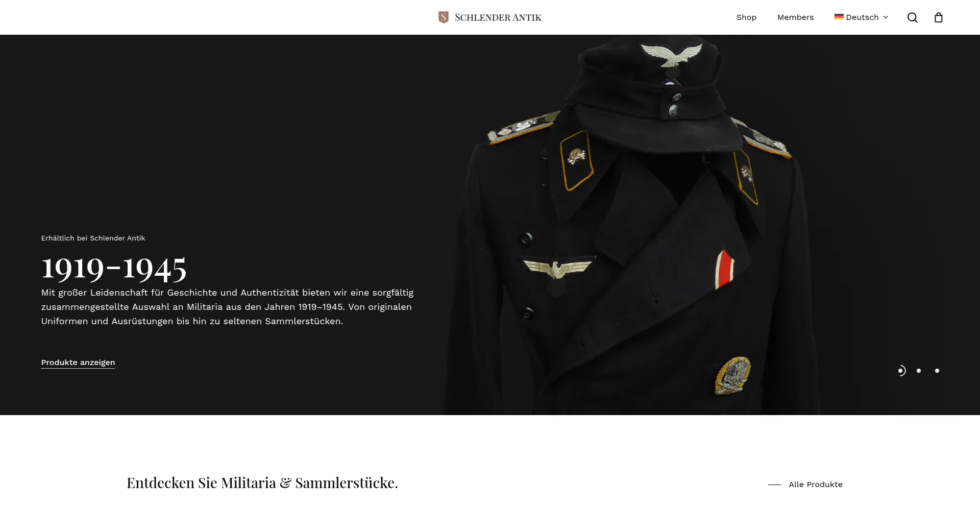Click the eagle emblem on the cap

[672, 55]
